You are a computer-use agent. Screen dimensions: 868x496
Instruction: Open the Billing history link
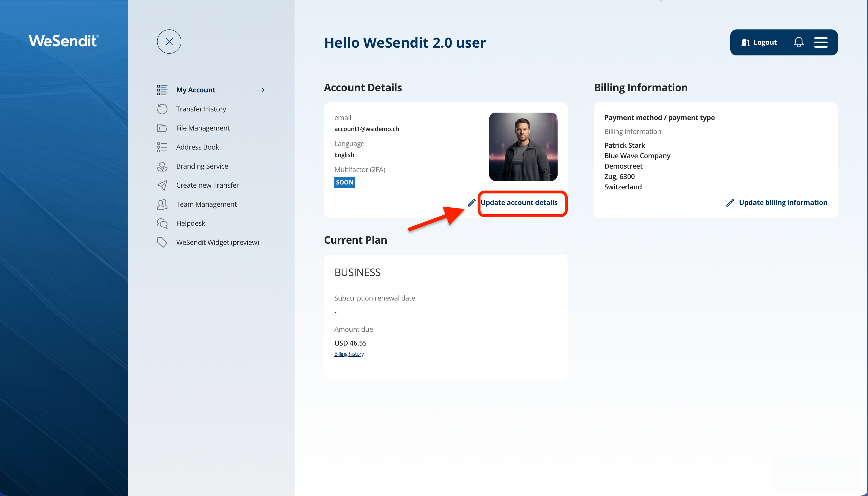coord(349,354)
